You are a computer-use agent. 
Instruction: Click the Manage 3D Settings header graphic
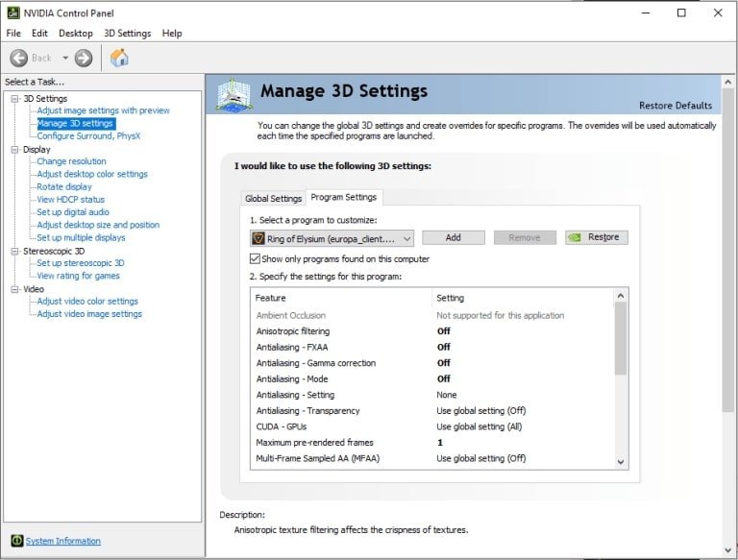click(234, 95)
